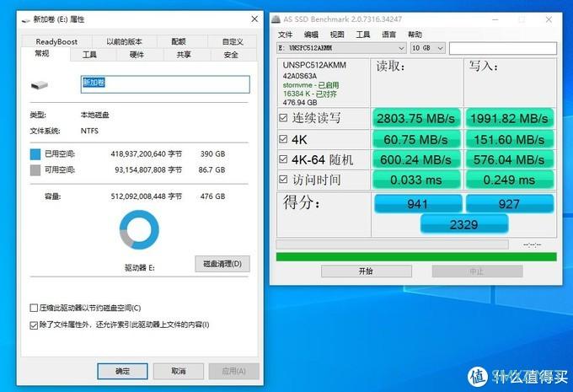
Task: Switch to the ReadyBoost tab
Action: coord(56,41)
